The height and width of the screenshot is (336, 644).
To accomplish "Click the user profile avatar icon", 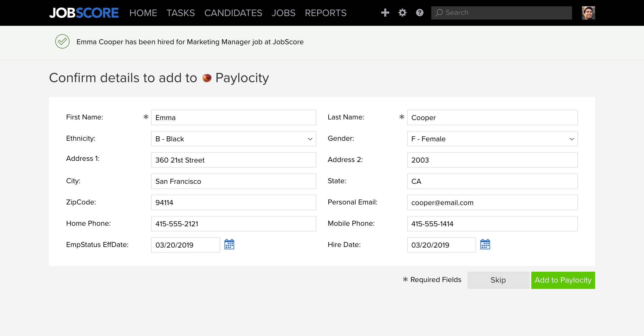I will (588, 12).
